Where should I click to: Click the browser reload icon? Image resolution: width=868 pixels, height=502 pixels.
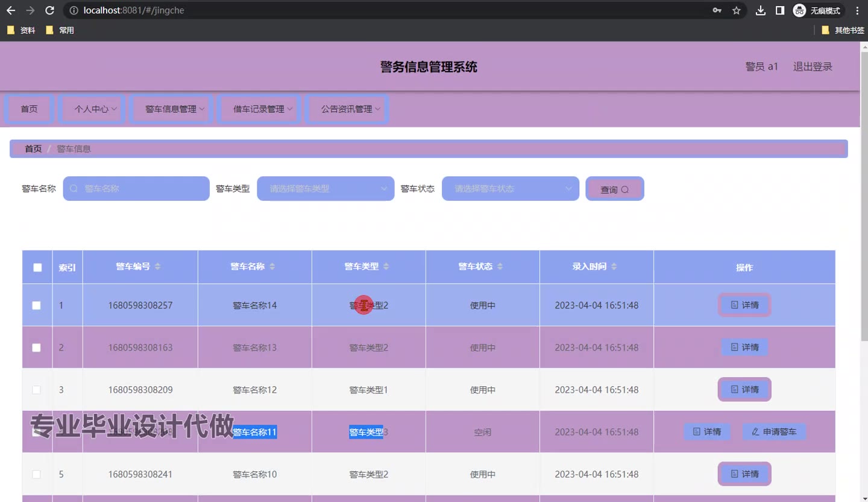click(x=49, y=10)
